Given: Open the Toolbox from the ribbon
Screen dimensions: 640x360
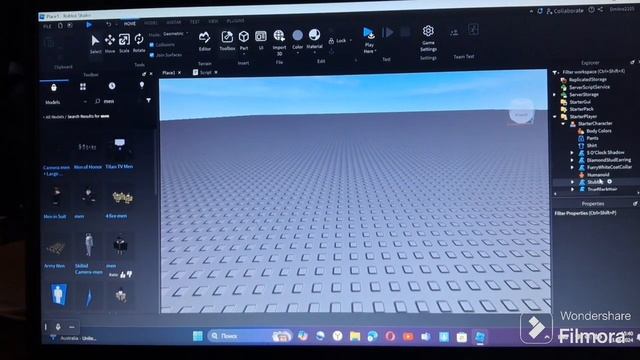Looking at the screenshot, I should [227, 37].
